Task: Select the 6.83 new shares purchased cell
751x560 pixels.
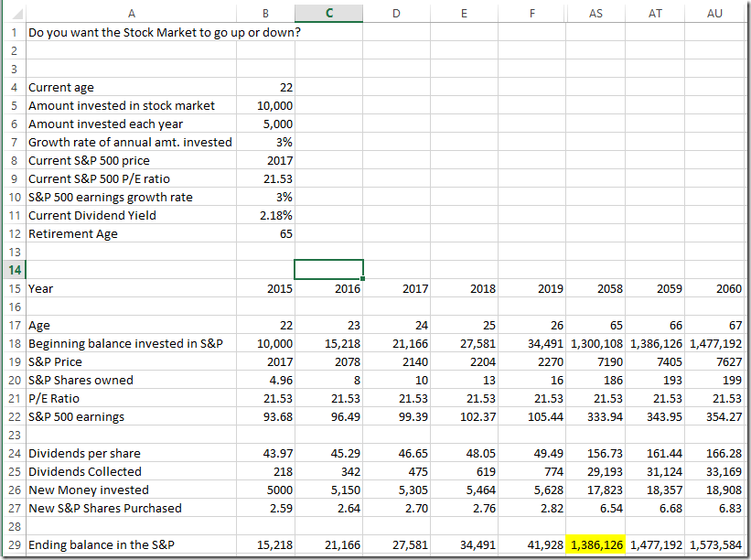Action: pyautogui.click(x=714, y=508)
